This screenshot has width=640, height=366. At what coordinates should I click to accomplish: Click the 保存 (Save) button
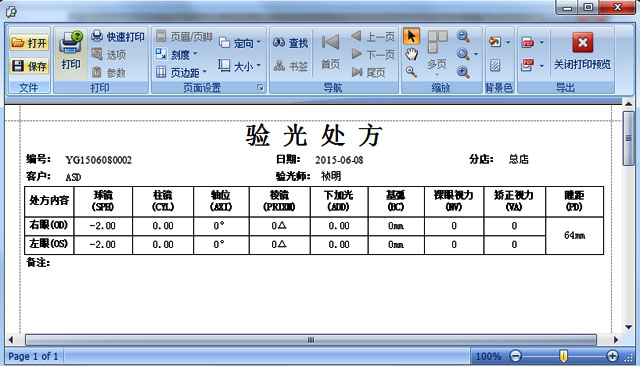29,66
